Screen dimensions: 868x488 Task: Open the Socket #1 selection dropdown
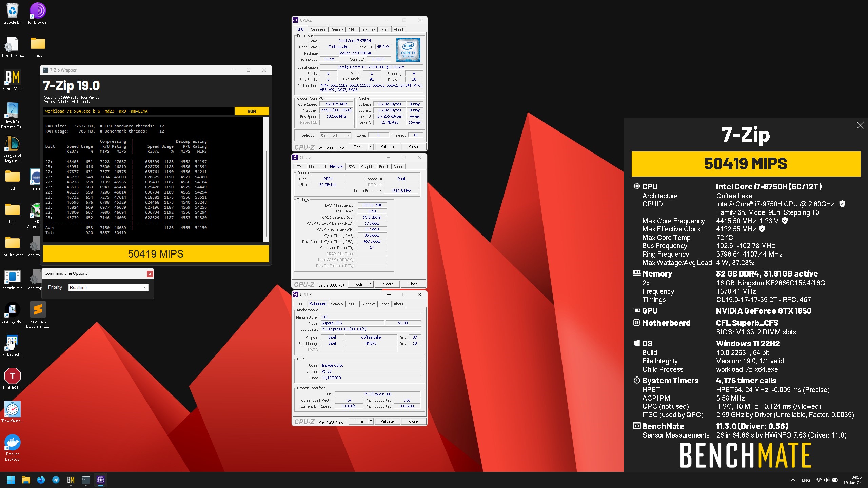point(336,135)
